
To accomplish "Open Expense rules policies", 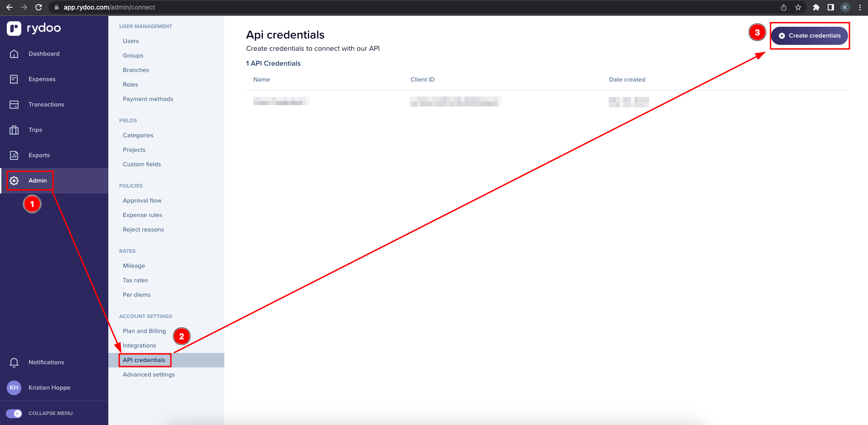I will coord(142,215).
